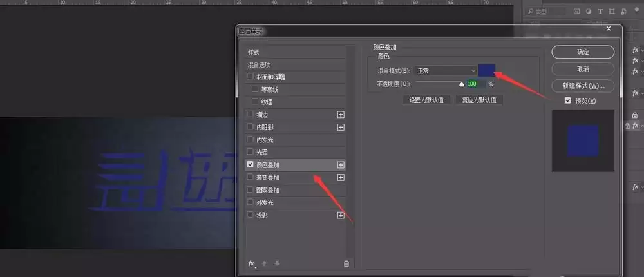Add another 描边 effect with its plus icon

point(341,115)
